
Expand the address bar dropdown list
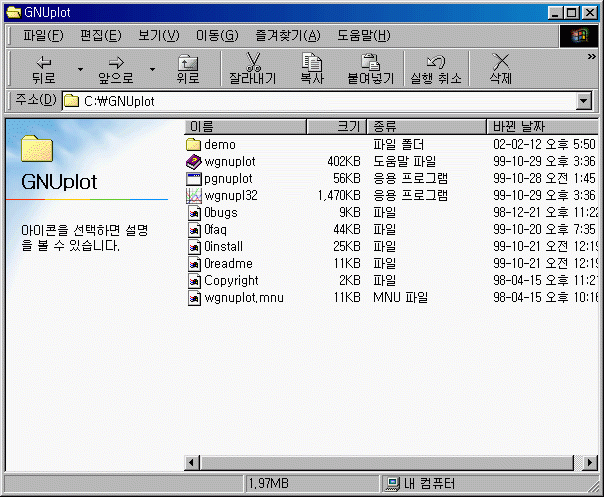(584, 101)
